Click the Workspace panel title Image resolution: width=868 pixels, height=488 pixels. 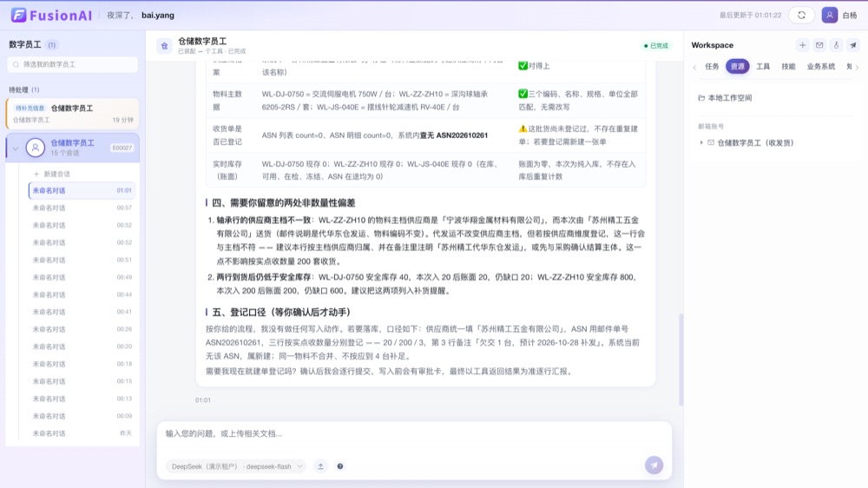[x=713, y=45]
